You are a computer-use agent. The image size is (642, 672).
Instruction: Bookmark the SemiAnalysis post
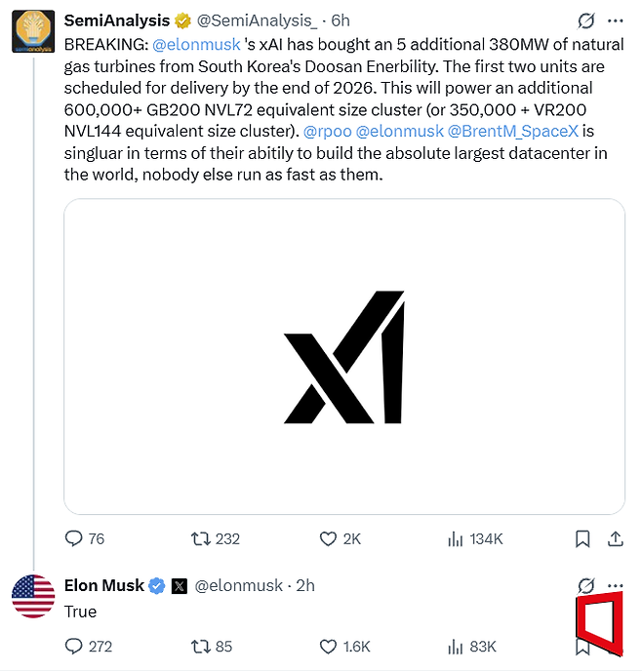click(x=582, y=538)
